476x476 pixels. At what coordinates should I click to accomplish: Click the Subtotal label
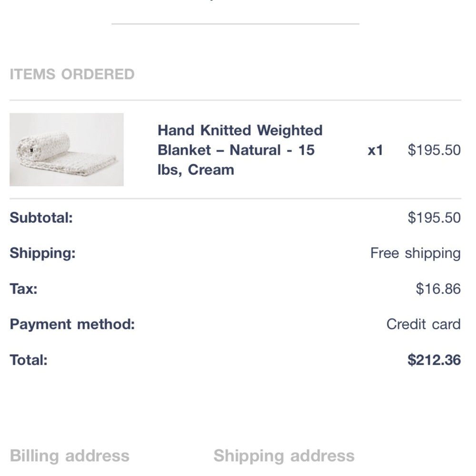click(x=41, y=218)
